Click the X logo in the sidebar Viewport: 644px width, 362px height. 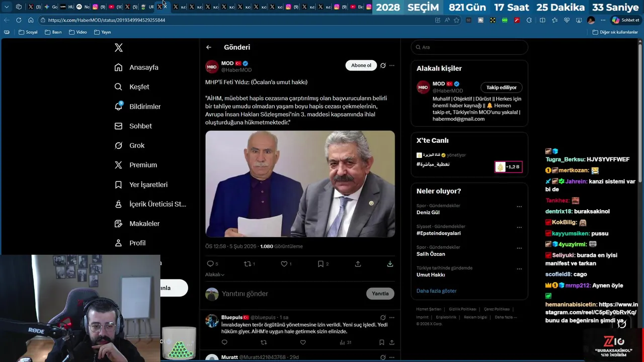tap(119, 48)
